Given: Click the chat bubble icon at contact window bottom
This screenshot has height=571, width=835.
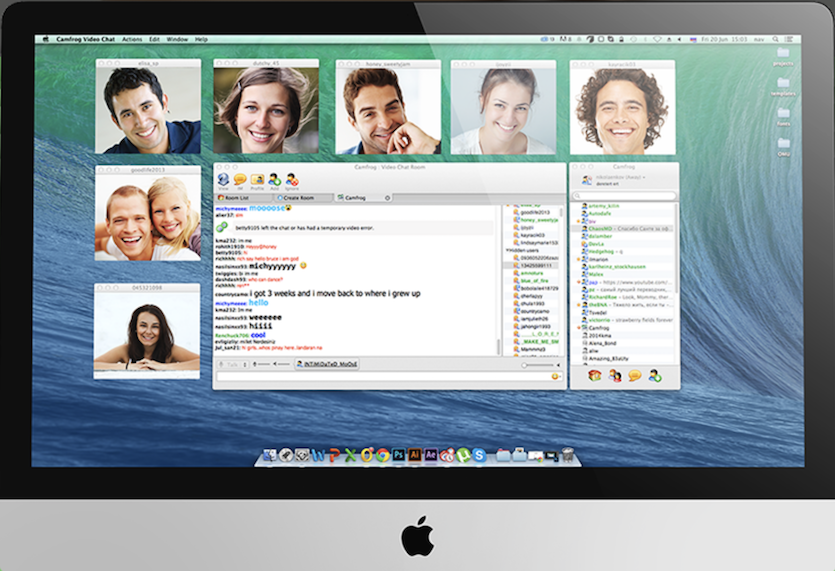Looking at the screenshot, I should [634, 376].
